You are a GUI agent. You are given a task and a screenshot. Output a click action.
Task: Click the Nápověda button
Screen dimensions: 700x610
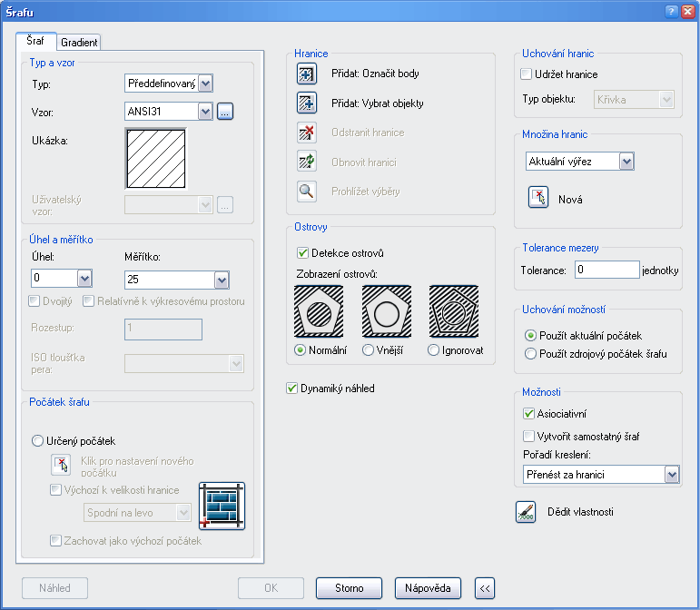click(428, 588)
